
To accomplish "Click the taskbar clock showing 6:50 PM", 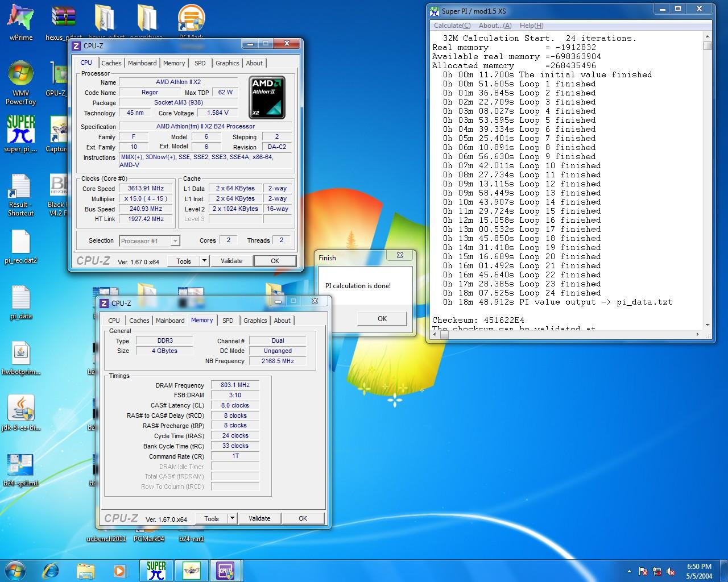I will (699, 571).
